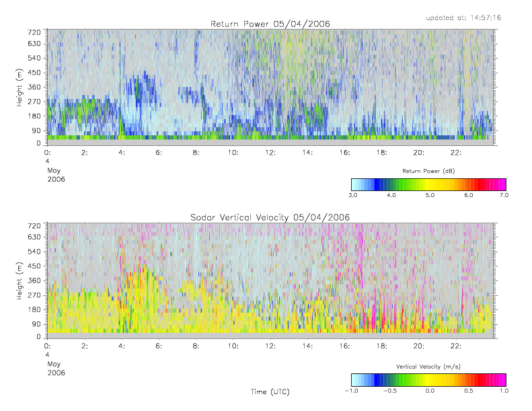
Task: Click the 'May 2006' date under Return Power chart
Action: coord(56,175)
